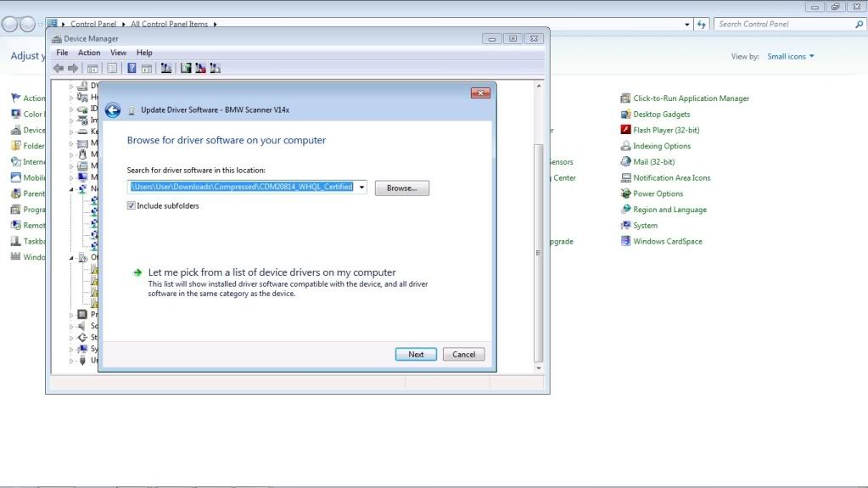Viewport: 868px width, 488px height.
Task: Open Flash Player (32-bit) control panel icon
Action: click(x=665, y=130)
